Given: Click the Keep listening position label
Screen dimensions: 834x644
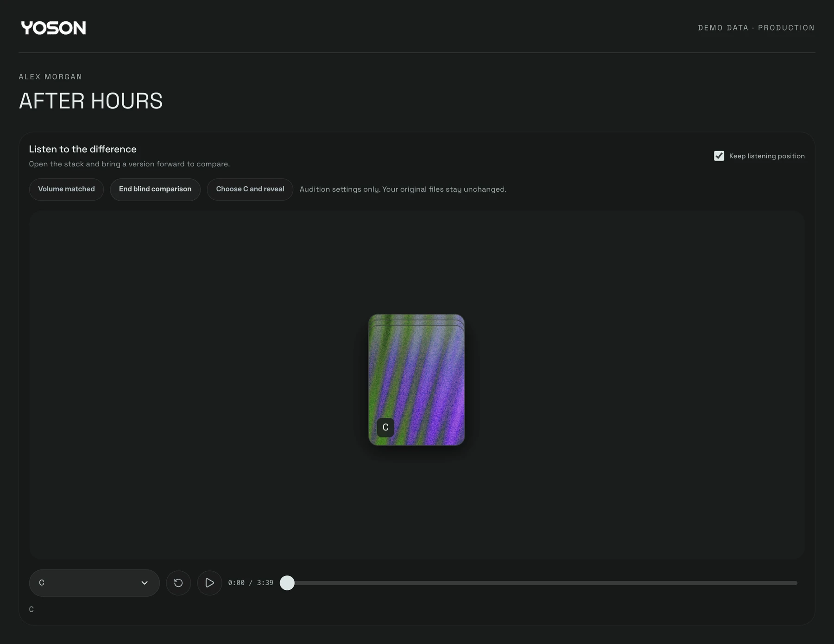Looking at the screenshot, I should pos(767,156).
